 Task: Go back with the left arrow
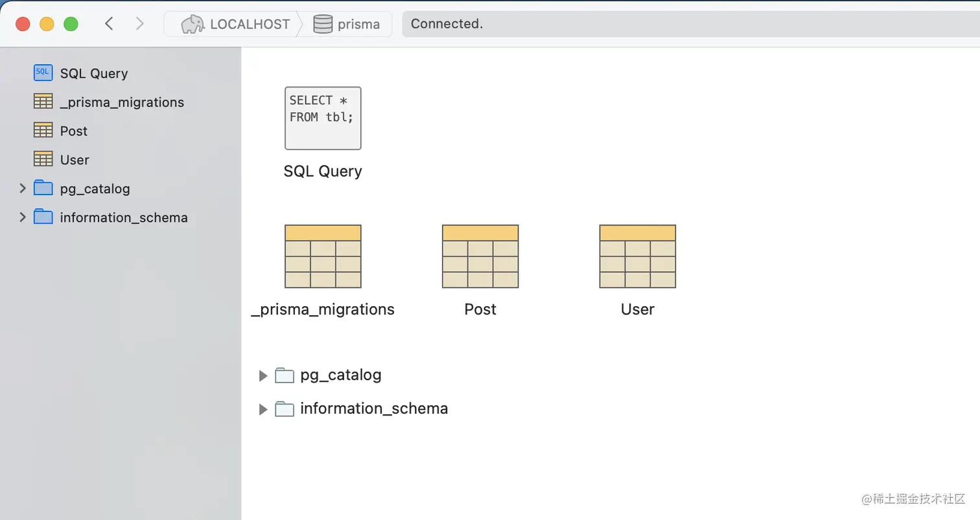coord(109,24)
